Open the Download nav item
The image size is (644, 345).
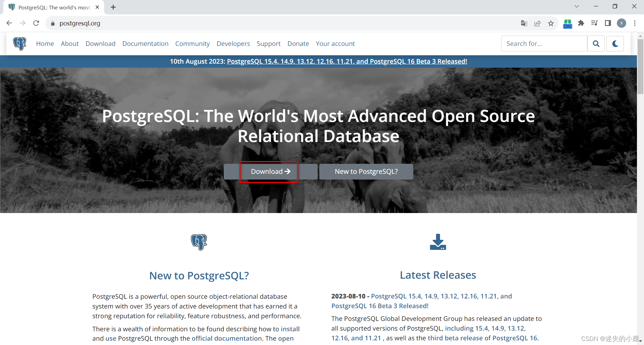[101, 44]
